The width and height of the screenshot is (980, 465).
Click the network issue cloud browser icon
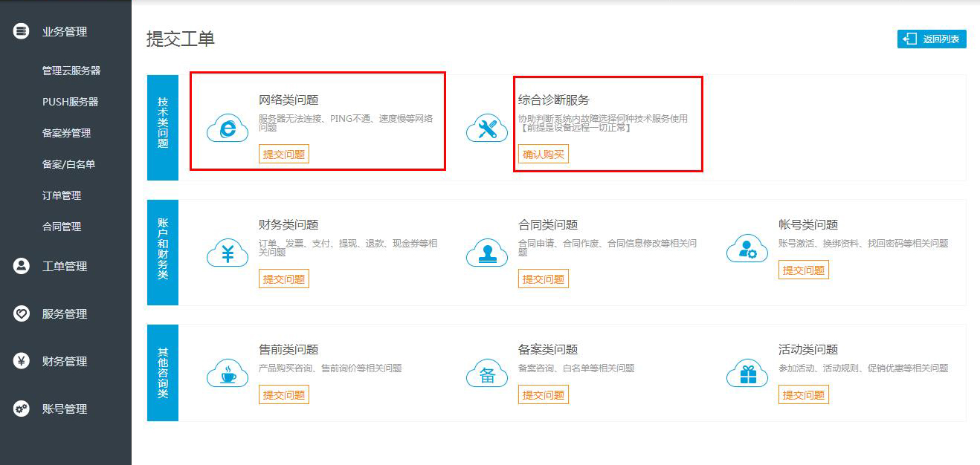[228, 129]
